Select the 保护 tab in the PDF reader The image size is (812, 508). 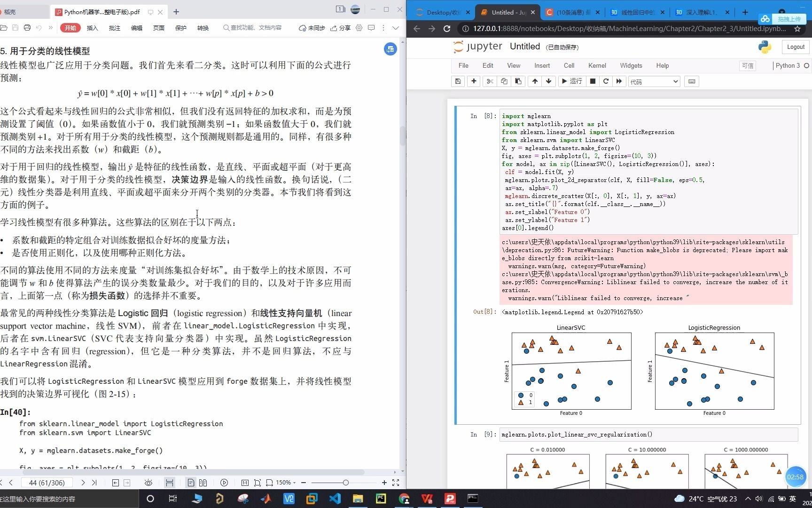[x=181, y=28]
